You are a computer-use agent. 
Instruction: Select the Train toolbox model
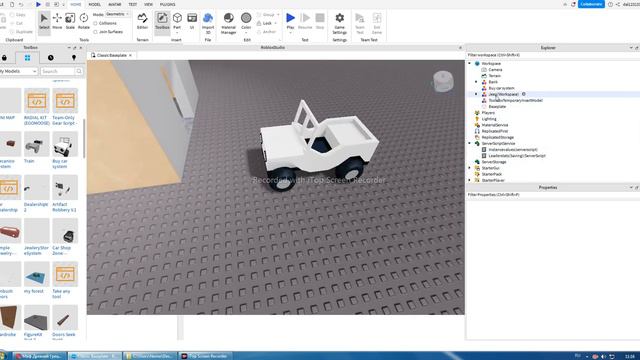(36, 147)
